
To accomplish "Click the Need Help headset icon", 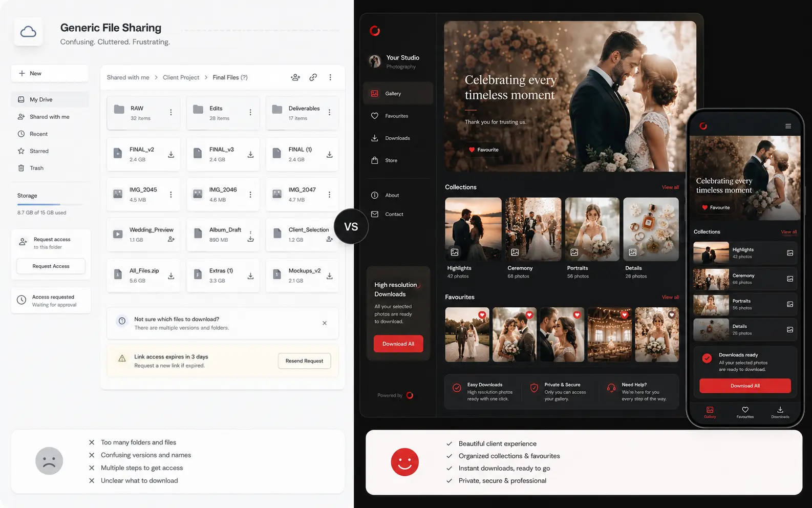I will [611, 388].
